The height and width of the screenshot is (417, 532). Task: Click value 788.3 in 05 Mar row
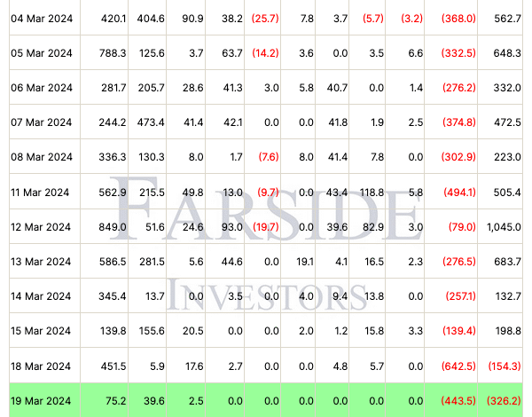click(x=113, y=53)
